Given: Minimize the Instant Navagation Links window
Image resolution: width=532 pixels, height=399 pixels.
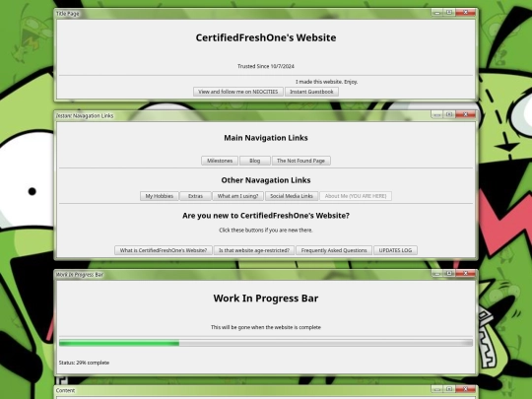Looking at the screenshot, I should [437, 114].
